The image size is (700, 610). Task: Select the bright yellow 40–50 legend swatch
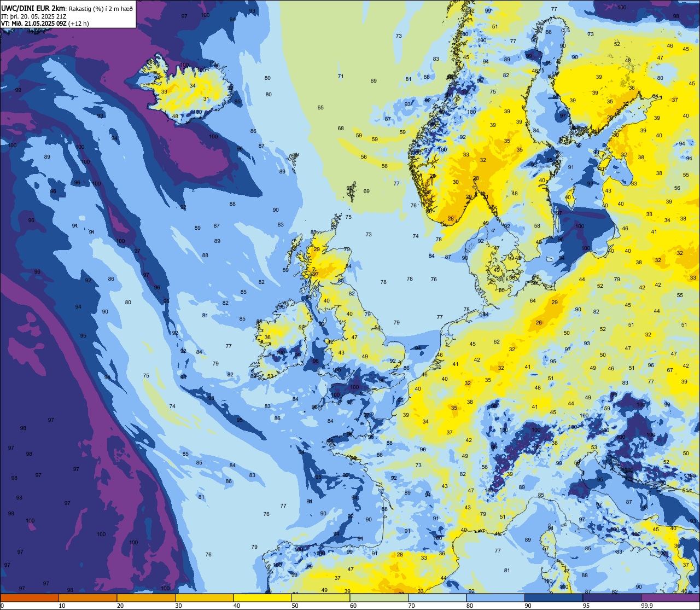tap(262, 597)
